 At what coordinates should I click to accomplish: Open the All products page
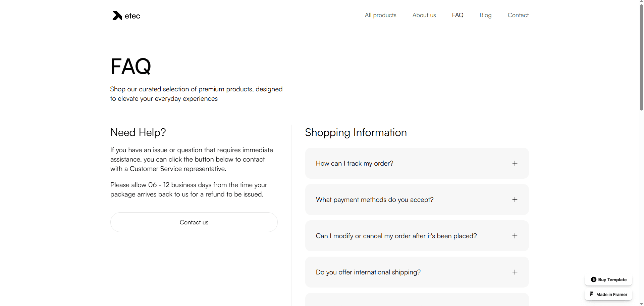click(x=380, y=15)
